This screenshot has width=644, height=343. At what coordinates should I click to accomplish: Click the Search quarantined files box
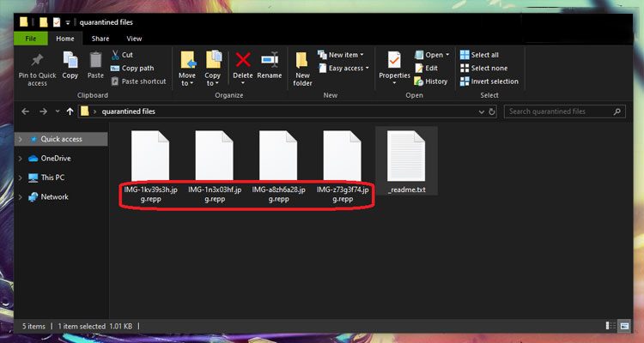point(565,111)
